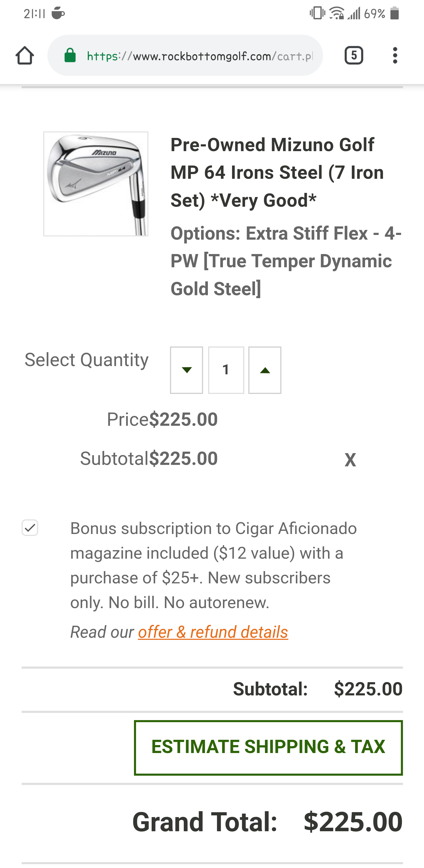Tap the Grand Total amount $225.00

click(353, 822)
